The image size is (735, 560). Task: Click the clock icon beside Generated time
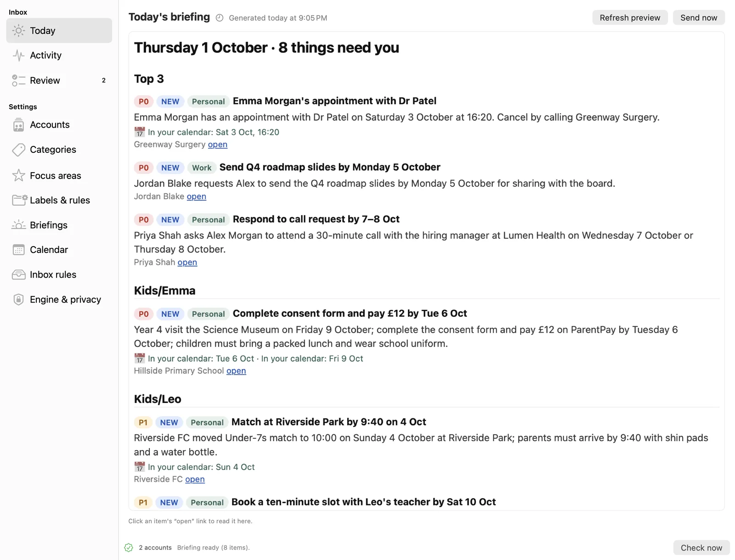(x=220, y=18)
